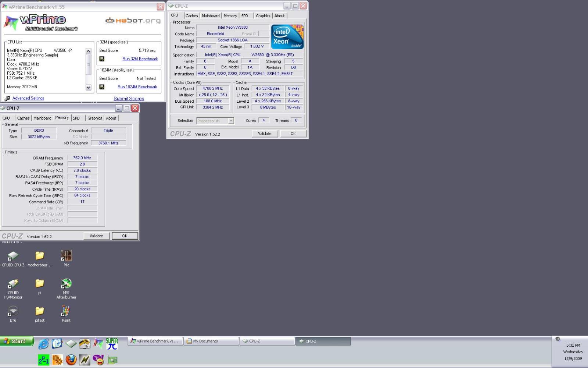Select Graphics tab in memory CPU-Z window
Screen dimensions: 588x368
(94, 118)
